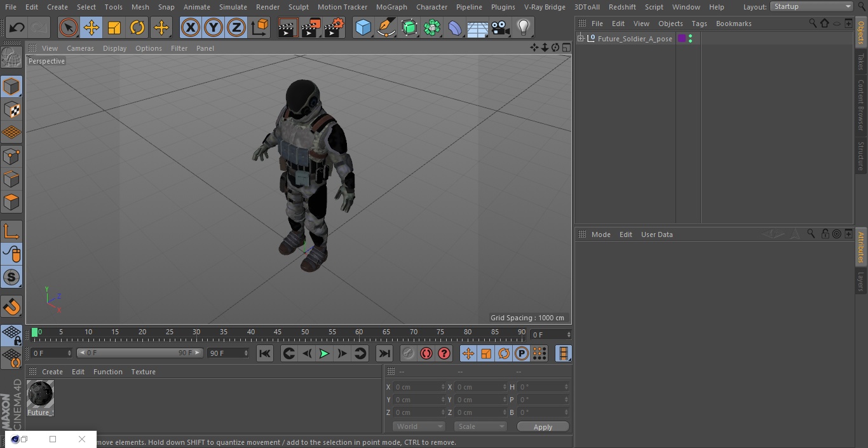Add a light object

click(x=523, y=27)
